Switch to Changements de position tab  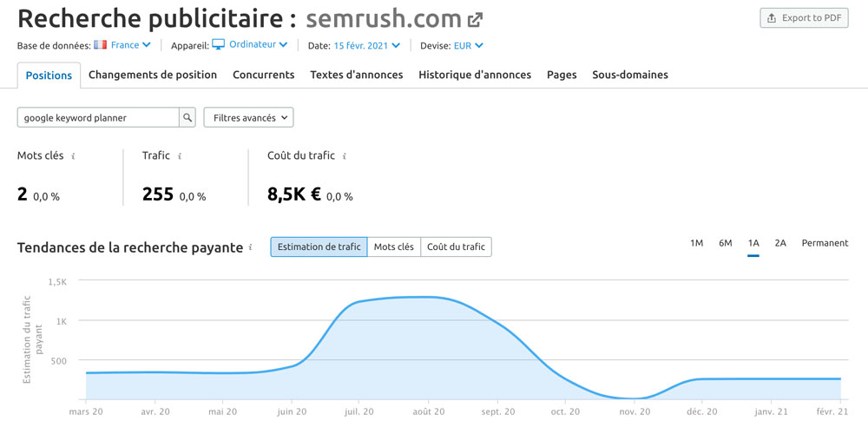(153, 75)
